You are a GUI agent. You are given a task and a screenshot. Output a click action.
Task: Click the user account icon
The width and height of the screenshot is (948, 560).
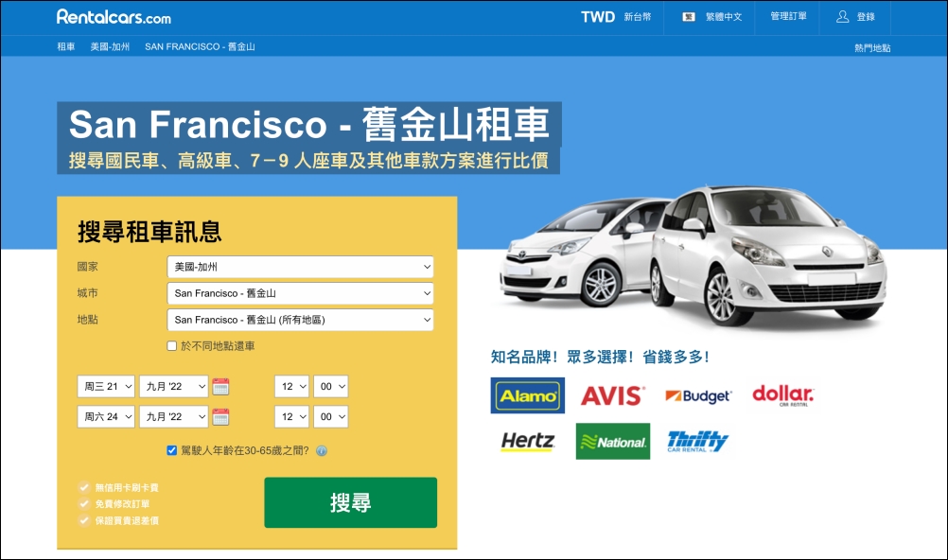coord(842,16)
